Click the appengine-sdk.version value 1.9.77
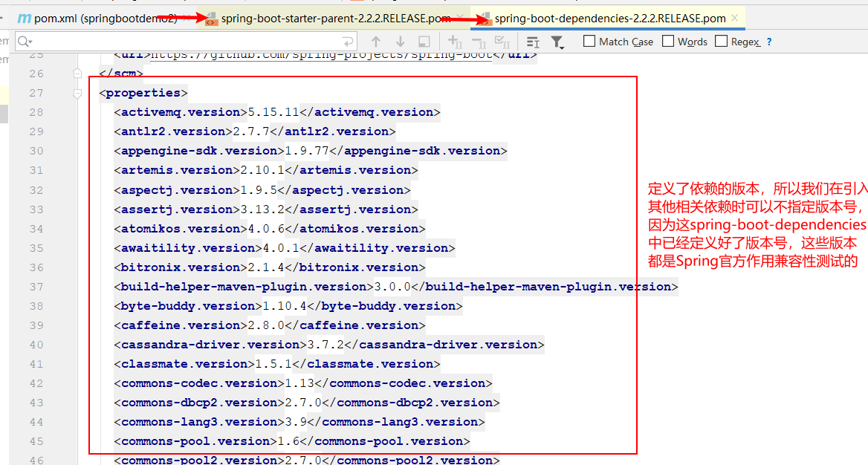This screenshot has height=465, width=868. click(307, 151)
